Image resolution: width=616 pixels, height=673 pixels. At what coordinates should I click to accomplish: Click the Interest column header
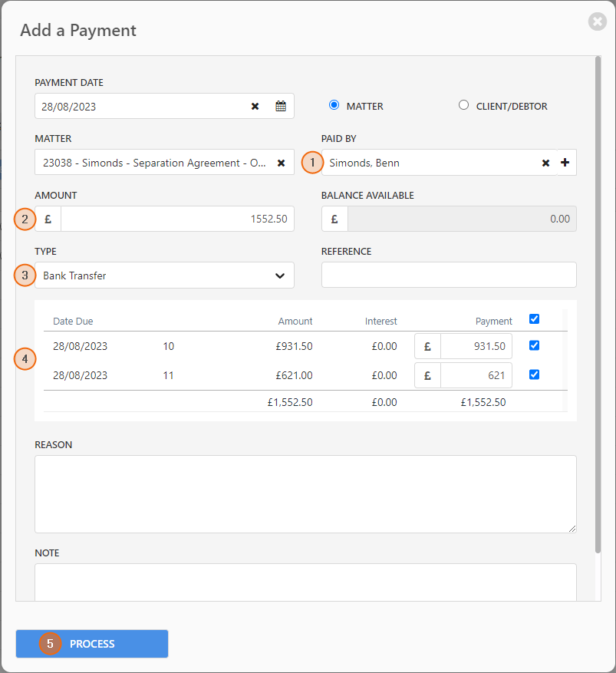coord(381,321)
